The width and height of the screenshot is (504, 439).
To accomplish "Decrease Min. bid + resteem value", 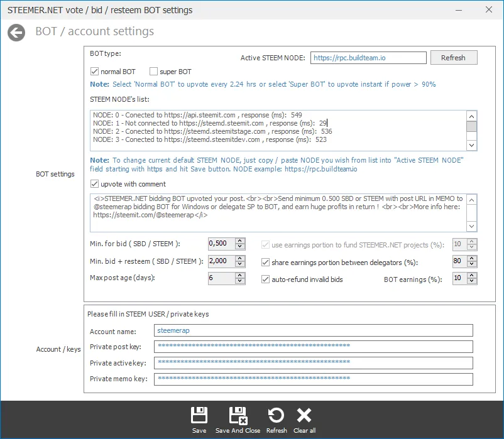I will [x=240, y=264].
